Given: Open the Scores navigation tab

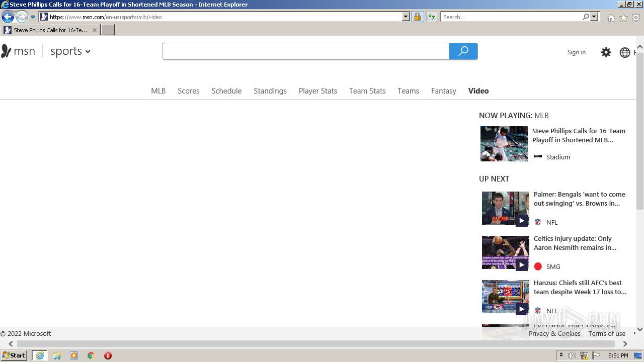Looking at the screenshot, I should click(x=188, y=90).
